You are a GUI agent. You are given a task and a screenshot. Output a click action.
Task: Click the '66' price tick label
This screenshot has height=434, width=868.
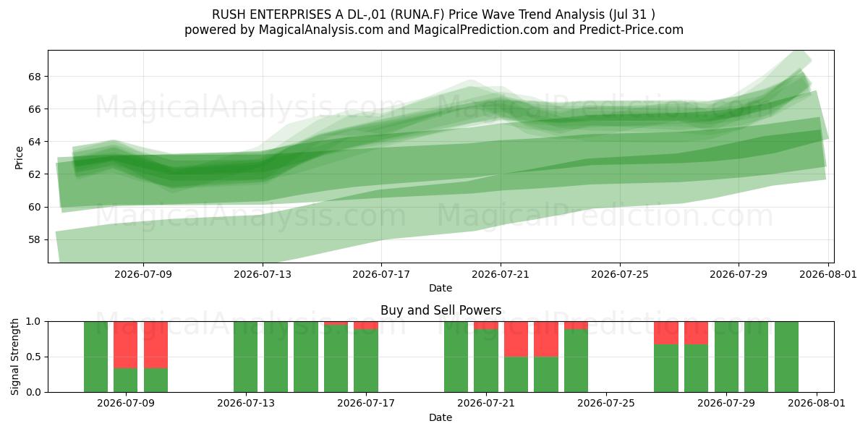tap(36, 109)
